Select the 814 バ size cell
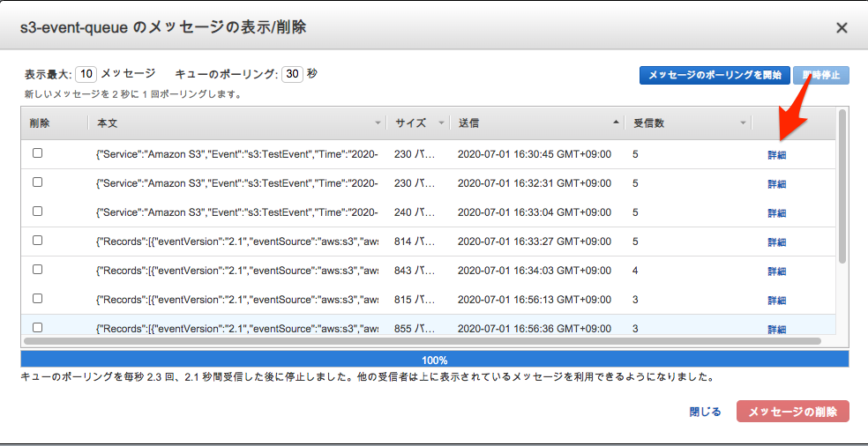 [414, 242]
